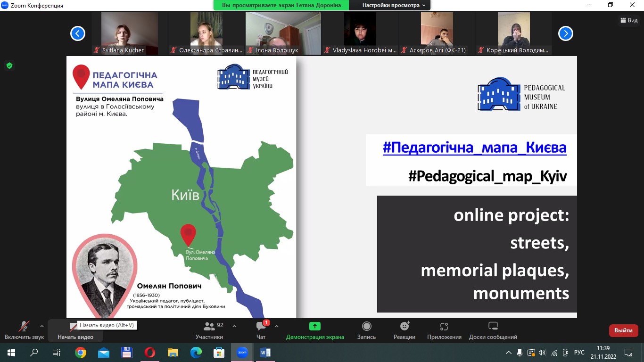Click the green encryption shield icon
Screen dimensions: 644x362
pos(9,66)
